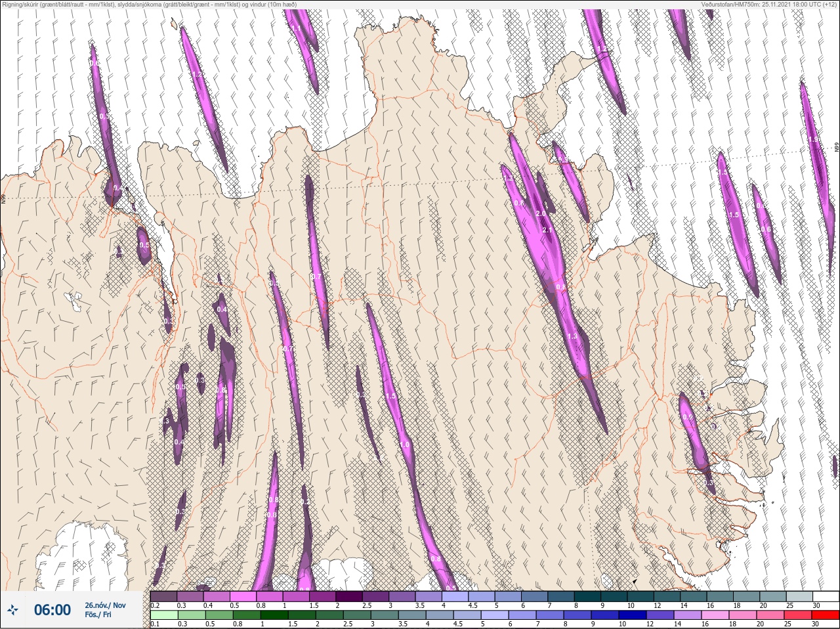Image resolution: width=840 pixels, height=629 pixels.
Task: Click the map title beginning "Rigning/skúrir"
Action: coord(149,4)
